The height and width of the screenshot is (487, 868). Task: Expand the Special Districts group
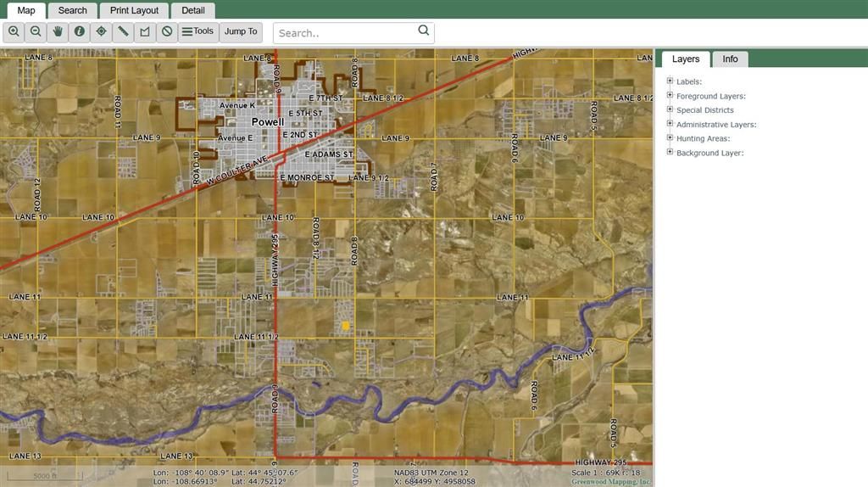tap(670, 109)
